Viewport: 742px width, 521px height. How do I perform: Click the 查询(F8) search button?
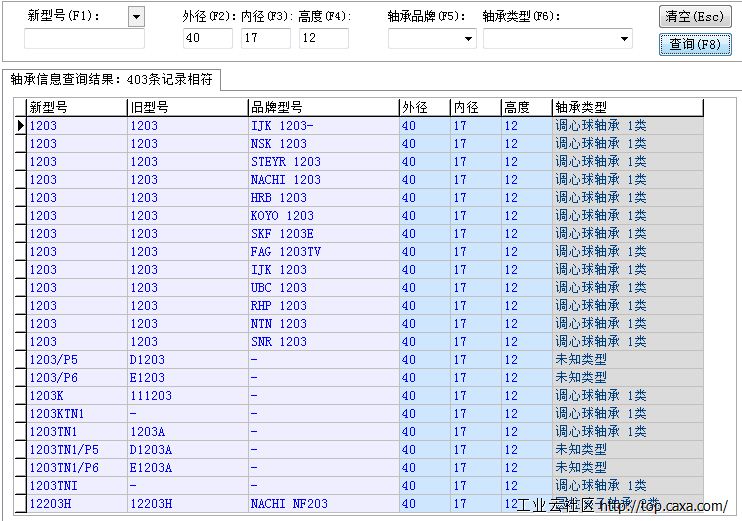point(694,44)
